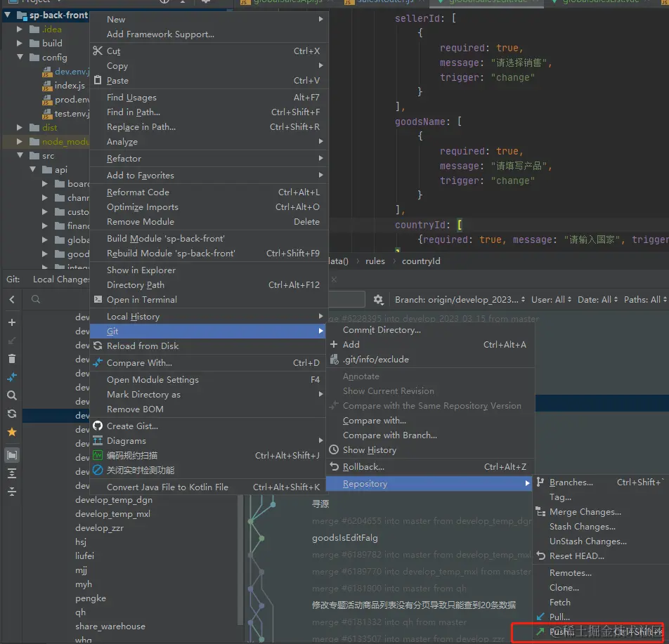Expand the dist folder
Viewport: 669px width, 644px height.
[19, 127]
